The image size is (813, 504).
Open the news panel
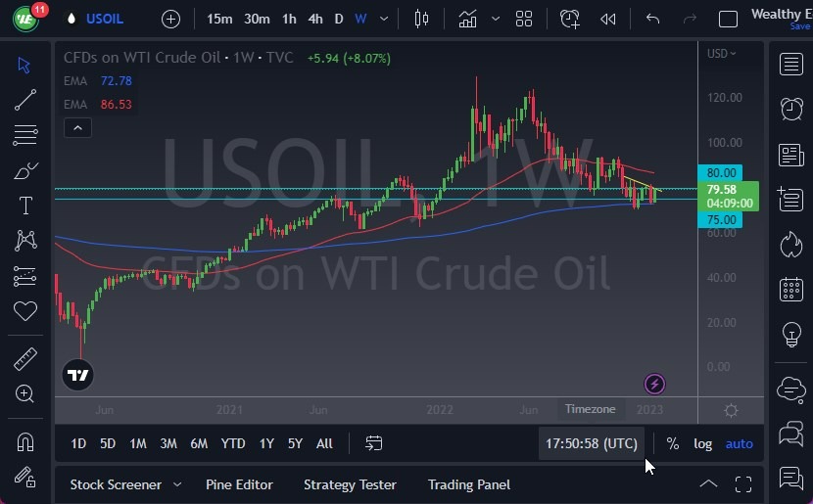point(791,155)
